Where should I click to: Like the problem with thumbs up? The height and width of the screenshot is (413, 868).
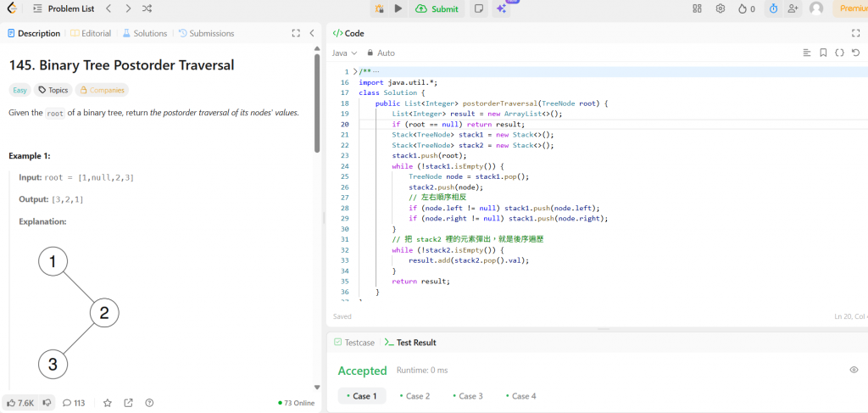(x=20, y=403)
